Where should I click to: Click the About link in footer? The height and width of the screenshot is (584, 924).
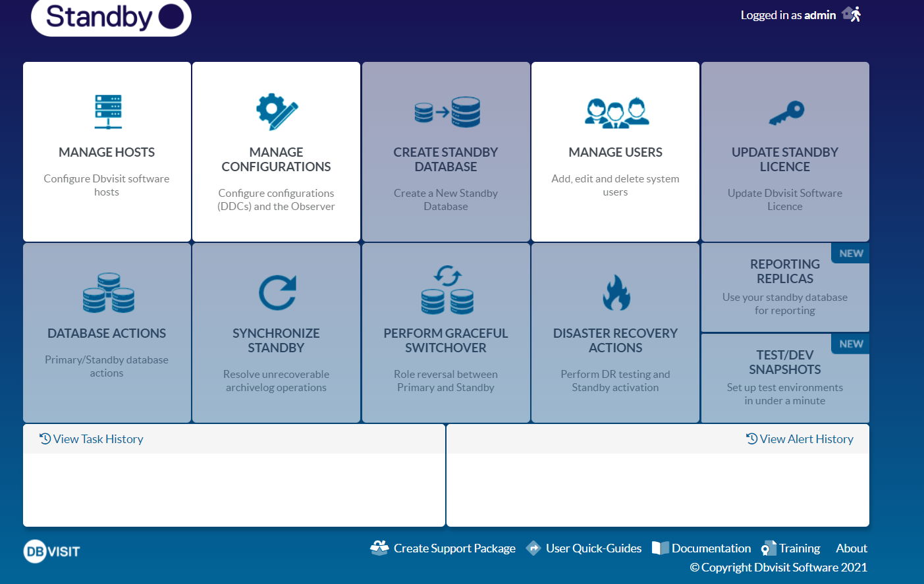(852, 548)
